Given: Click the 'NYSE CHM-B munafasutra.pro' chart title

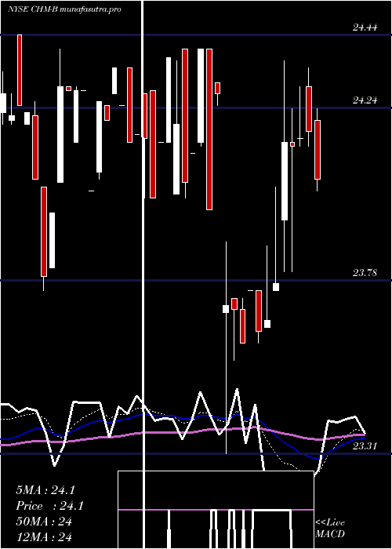Looking at the screenshot, I should [x=64, y=9].
